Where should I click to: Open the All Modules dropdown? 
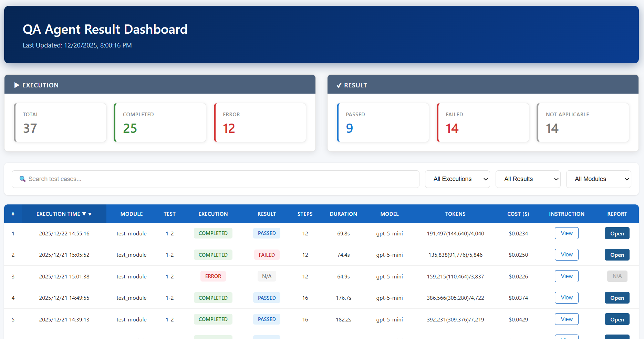pos(599,179)
